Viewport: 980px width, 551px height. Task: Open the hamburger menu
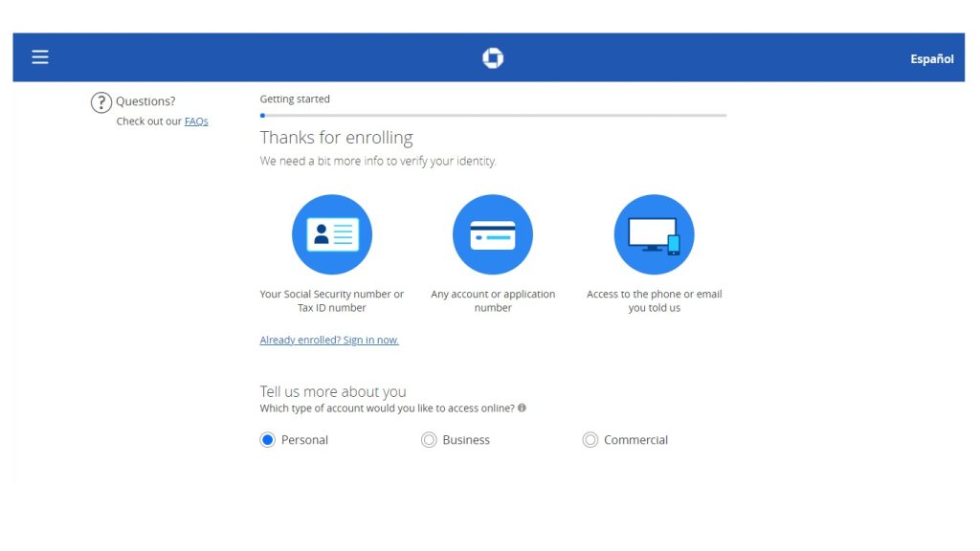click(40, 57)
